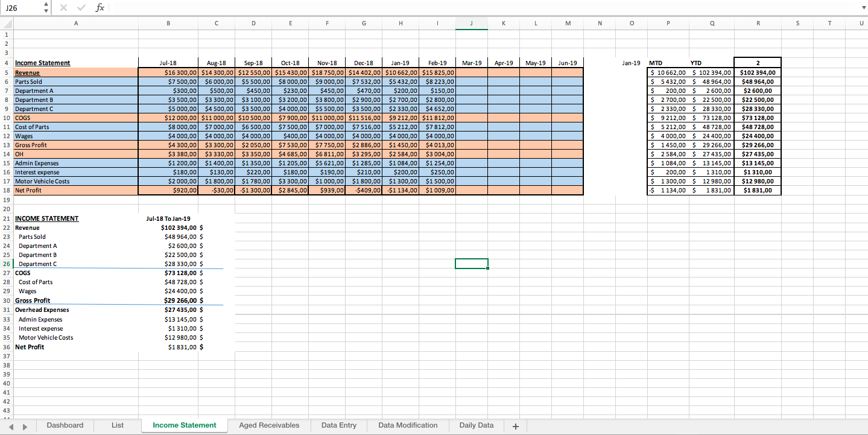
Task: Select column J header
Action: 472,23
